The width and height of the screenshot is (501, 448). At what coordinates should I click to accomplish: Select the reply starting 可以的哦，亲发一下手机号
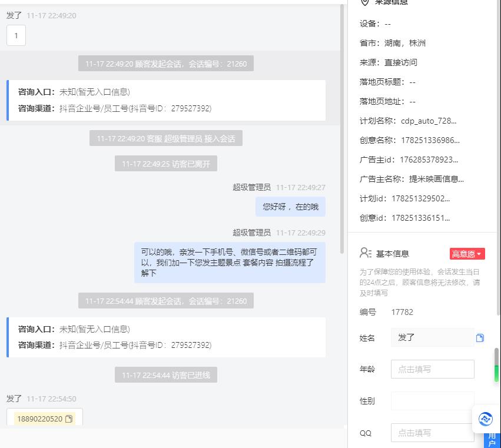[x=230, y=263]
